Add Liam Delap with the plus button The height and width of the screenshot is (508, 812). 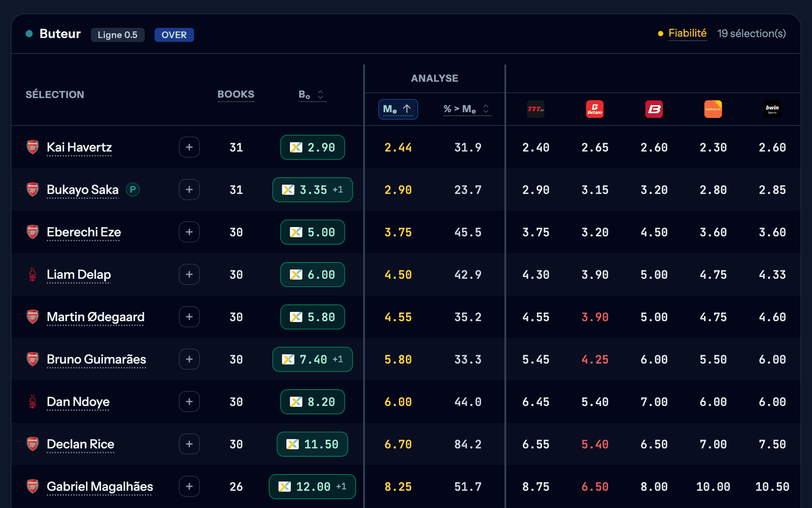(189, 274)
